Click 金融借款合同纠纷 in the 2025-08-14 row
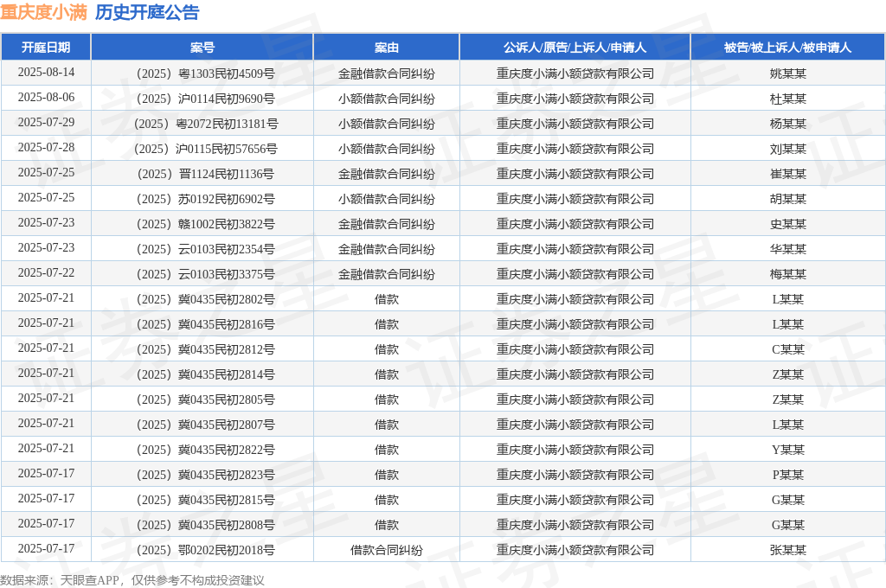 (x=387, y=73)
